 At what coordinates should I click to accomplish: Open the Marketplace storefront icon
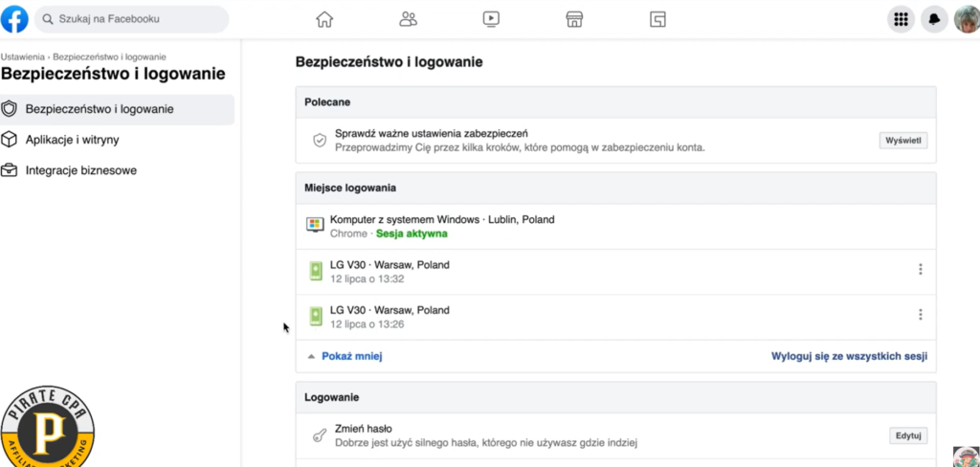pyautogui.click(x=574, y=19)
